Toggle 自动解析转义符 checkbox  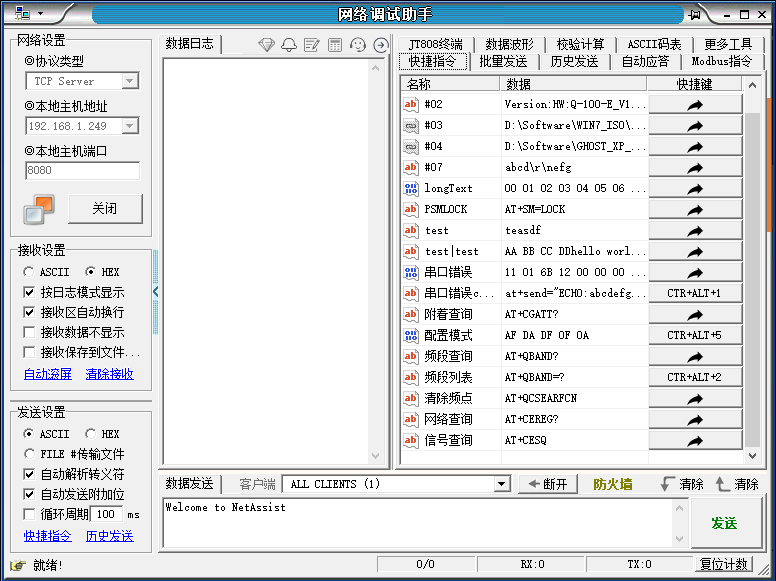29,474
